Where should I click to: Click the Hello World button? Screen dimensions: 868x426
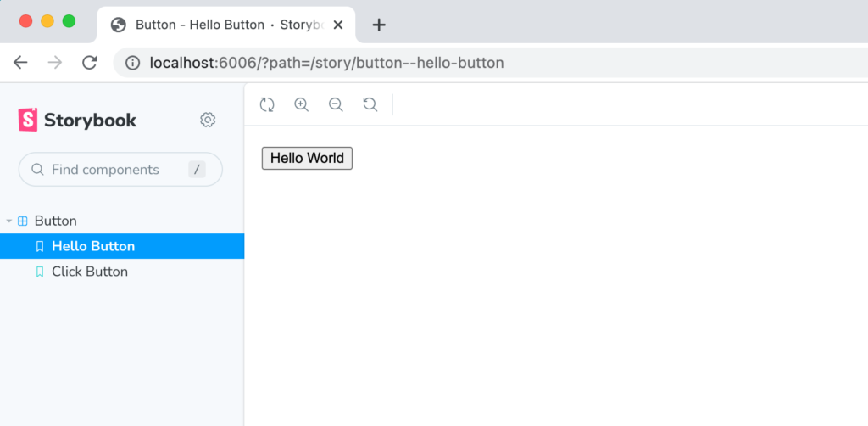[307, 159]
